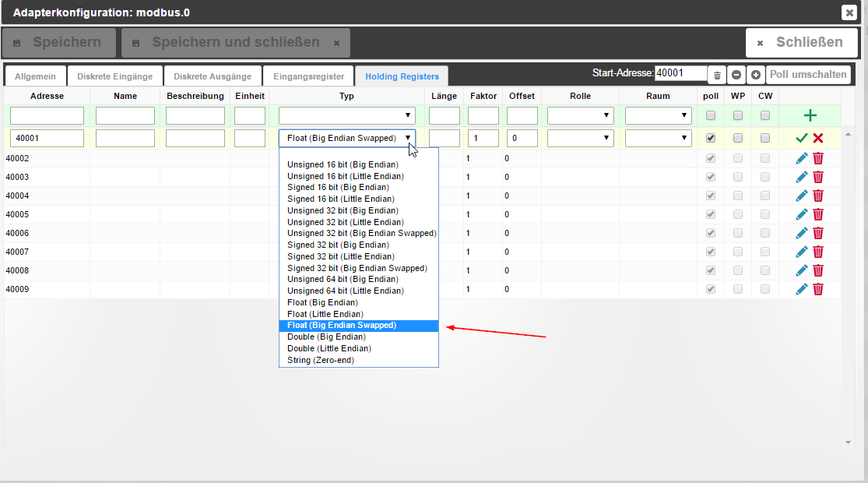Choose Double (Big Endian) option
This screenshot has width=868, height=483.
[x=359, y=337]
